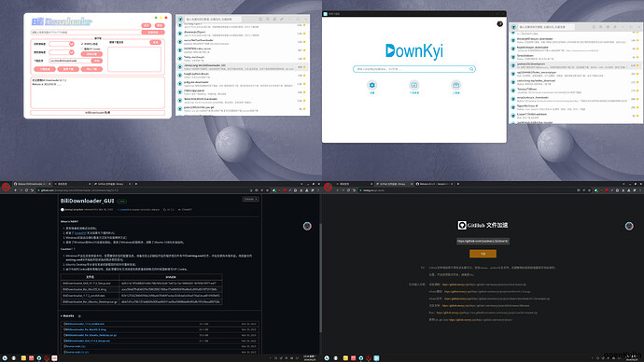Open BiliDownloader Ubuntu Desktop tar.gz asset link
This screenshot has width=644, height=362.
[x=91, y=335]
